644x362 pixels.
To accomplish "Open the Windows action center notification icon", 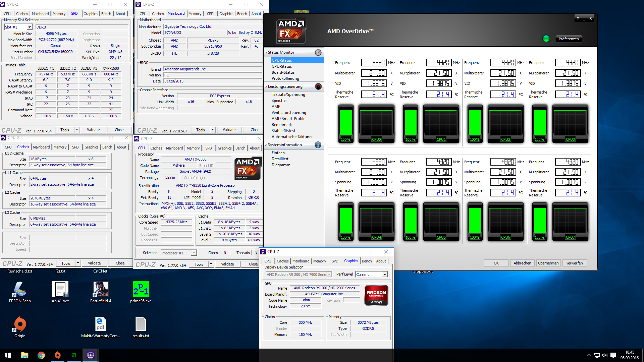I will 613,355.
